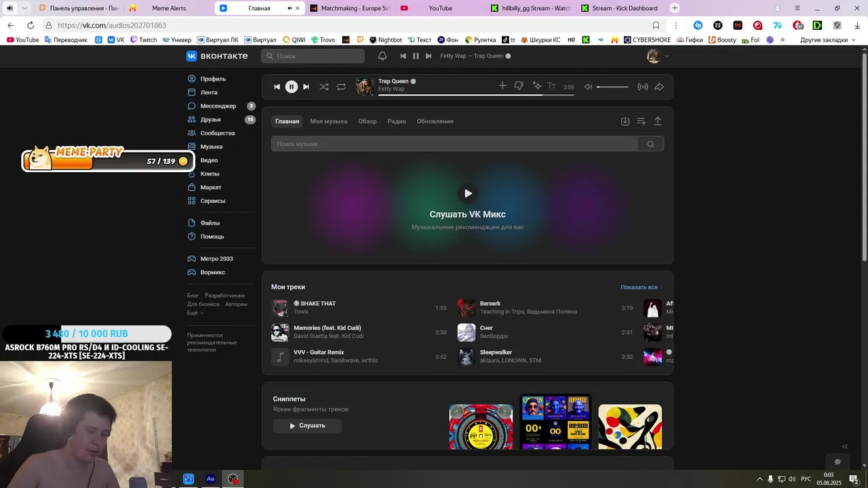Dislike the current track
Image resolution: width=868 pixels, height=488 pixels.
point(519,85)
